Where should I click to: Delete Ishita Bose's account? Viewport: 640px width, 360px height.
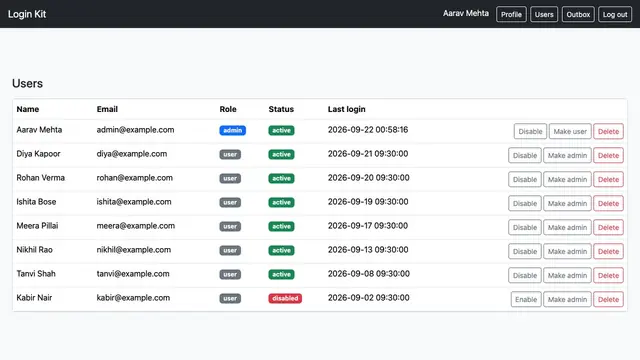pos(608,203)
